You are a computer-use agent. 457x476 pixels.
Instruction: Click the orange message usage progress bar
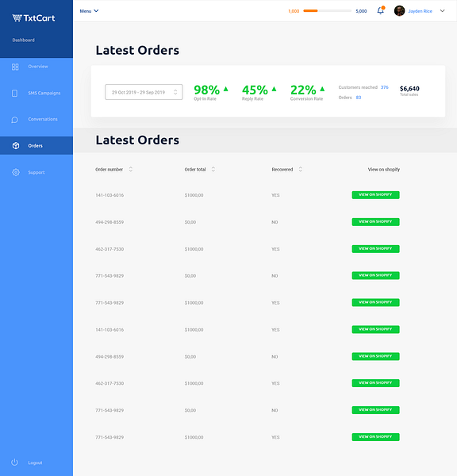click(x=328, y=11)
